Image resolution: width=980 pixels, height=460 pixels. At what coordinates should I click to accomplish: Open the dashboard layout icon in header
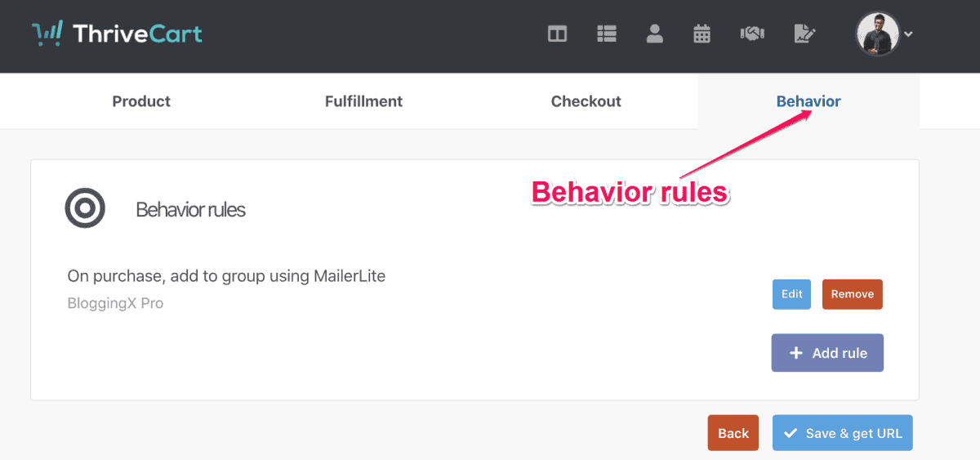point(557,34)
